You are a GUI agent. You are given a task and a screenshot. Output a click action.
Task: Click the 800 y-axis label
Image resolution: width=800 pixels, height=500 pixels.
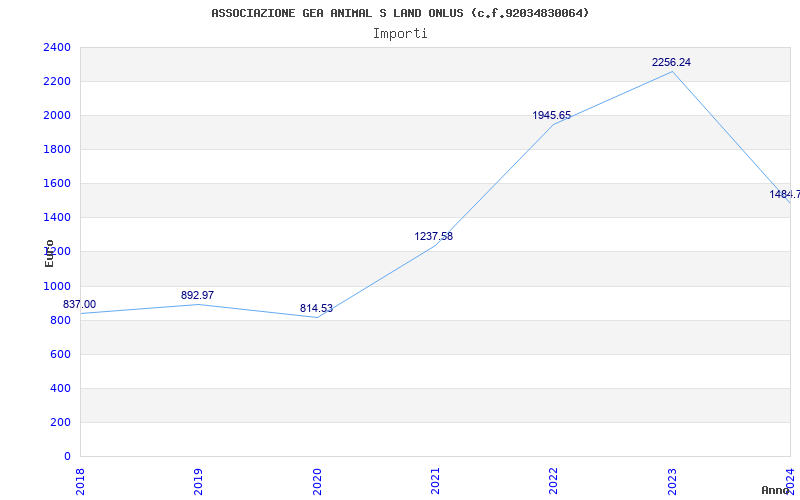60,320
